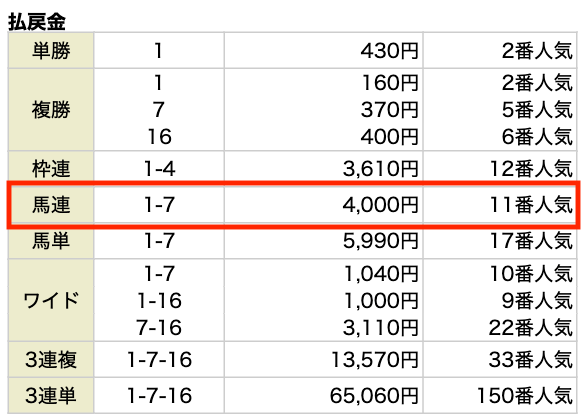Click the 1-4 枠連 combination
The width and height of the screenshot is (584, 420).
pyautogui.click(x=159, y=169)
